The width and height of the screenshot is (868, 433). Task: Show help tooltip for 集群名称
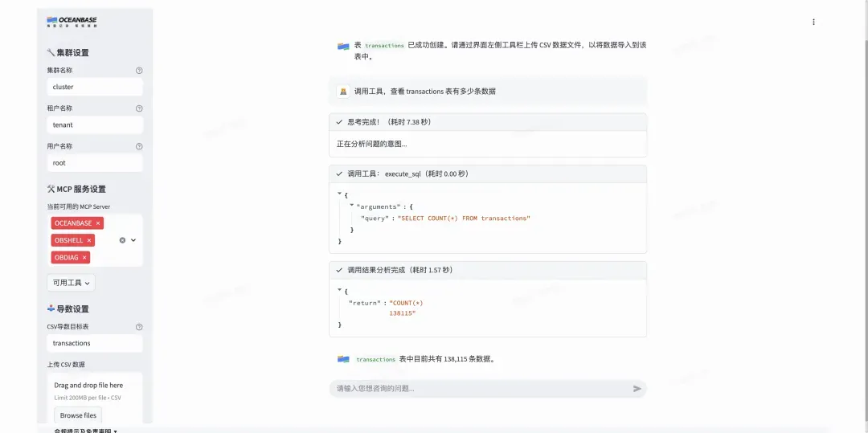tap(139, 70)
